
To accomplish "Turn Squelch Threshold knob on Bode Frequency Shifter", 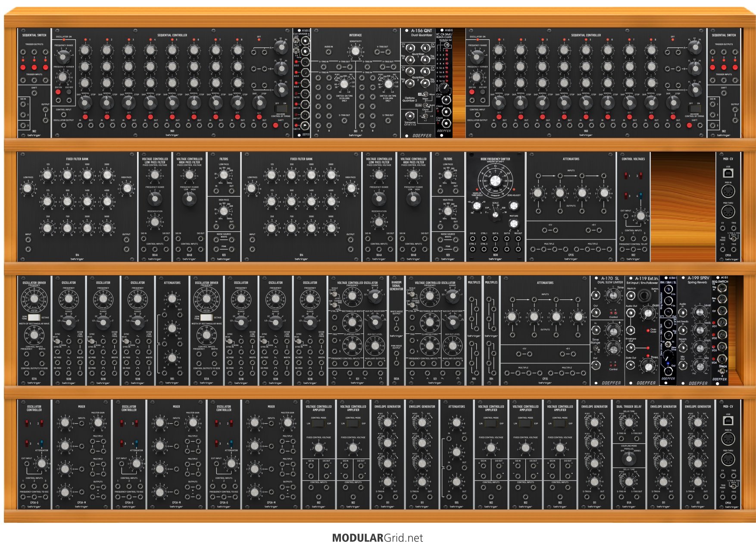I will pos(477,206).
